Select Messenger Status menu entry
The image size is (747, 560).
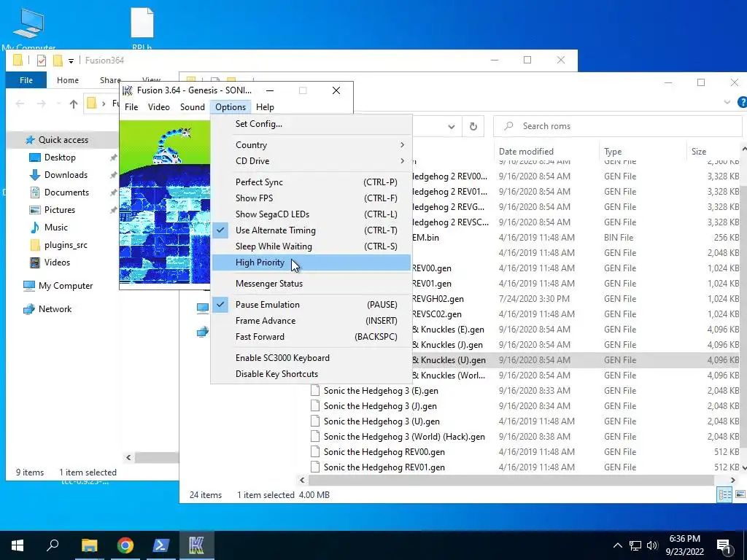pyautogui.click(x=311, y=284)
